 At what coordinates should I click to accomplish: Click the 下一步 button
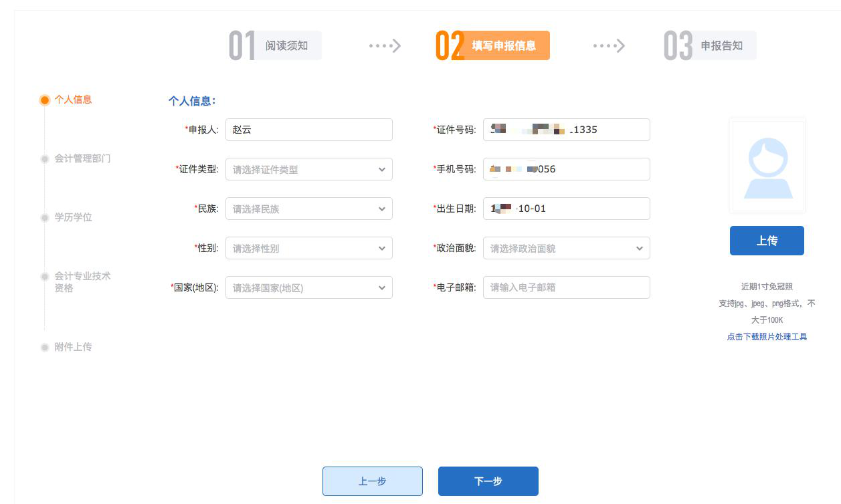(488, 481)
